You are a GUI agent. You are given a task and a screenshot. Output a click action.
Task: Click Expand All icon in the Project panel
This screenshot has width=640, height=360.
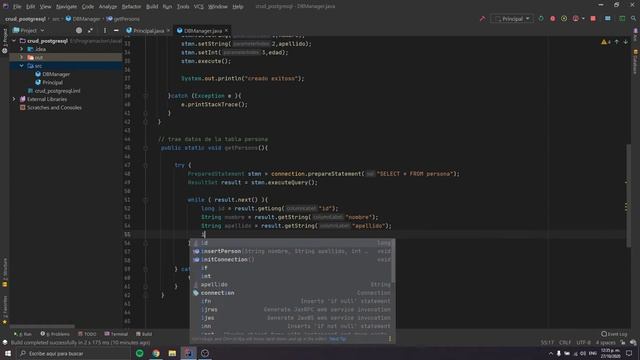[90, 31]
